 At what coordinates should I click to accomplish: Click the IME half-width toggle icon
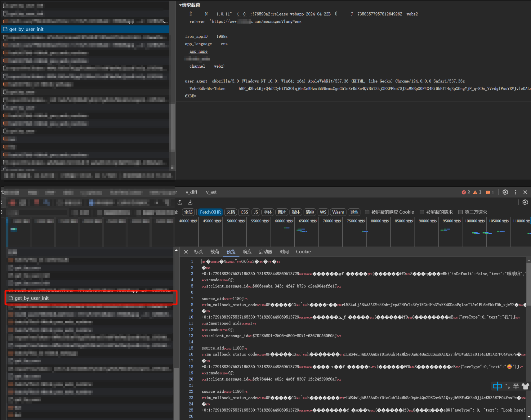pyautogui.click(x=516, y=386)
